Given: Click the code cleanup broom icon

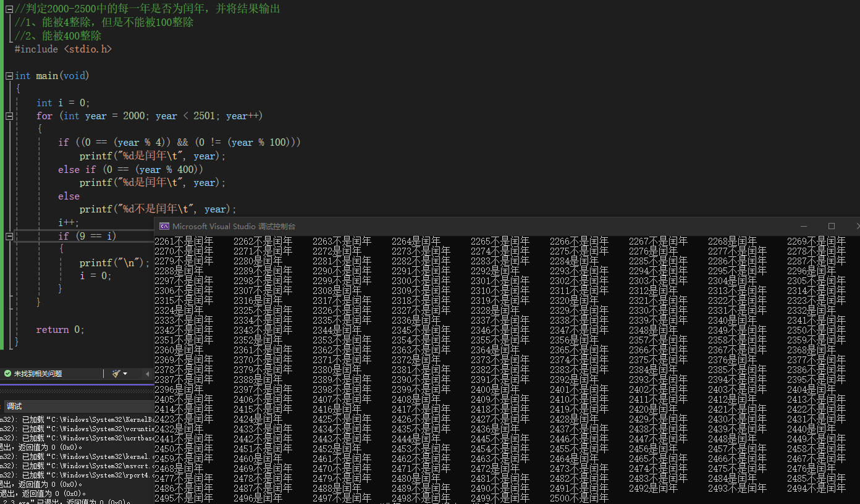Looking at the screenshot, I should click(116, 374).
